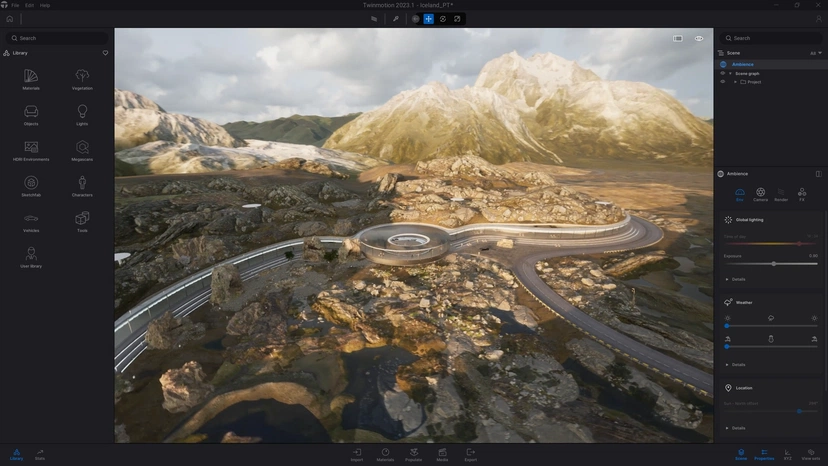Open the Vegetation library category
Image resolution: width=828 pixels, height=466 pixels.
pyautogui.click(x=82, y=78)
